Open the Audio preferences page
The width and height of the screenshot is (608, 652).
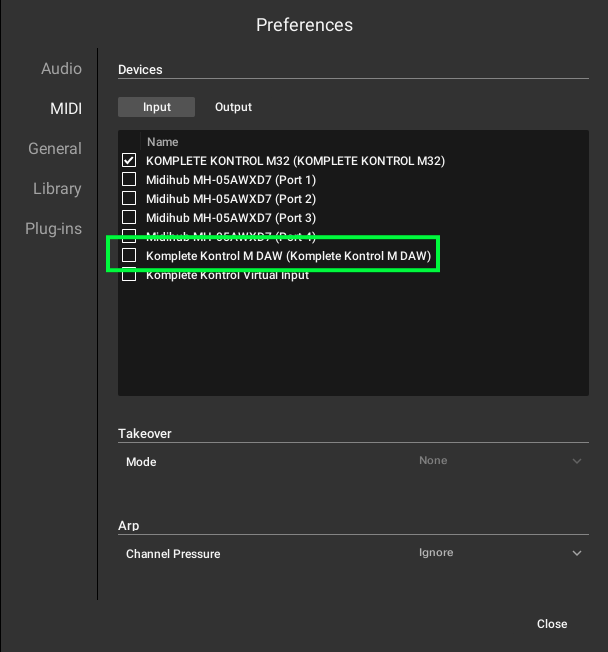tap(61, 69)
